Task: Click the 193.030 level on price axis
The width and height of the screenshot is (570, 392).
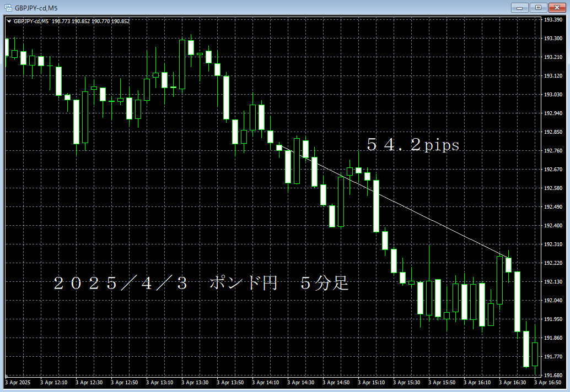Action: click(553, 95)
